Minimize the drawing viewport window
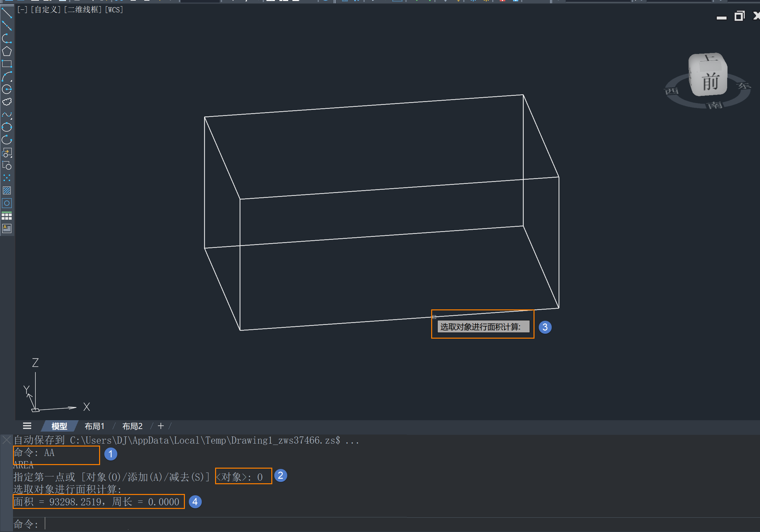This screenshot has height=532, width=760. [722, 17]
